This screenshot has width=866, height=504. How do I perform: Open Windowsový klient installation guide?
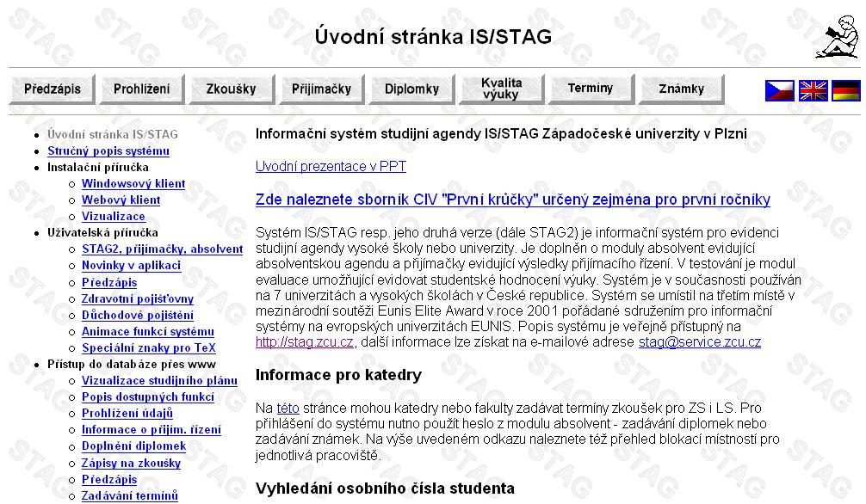[x=133, y=183]
